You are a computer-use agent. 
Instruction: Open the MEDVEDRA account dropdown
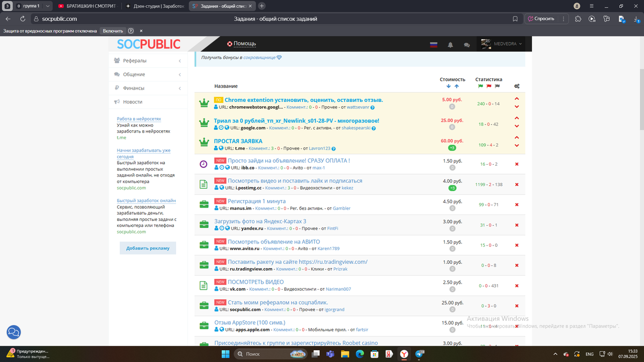point(504,44)
